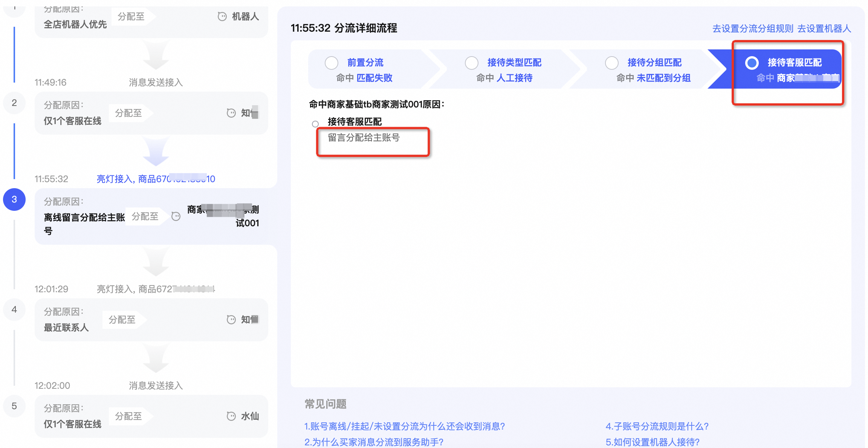Click the face icon beside 水仙

coord(231,416)
